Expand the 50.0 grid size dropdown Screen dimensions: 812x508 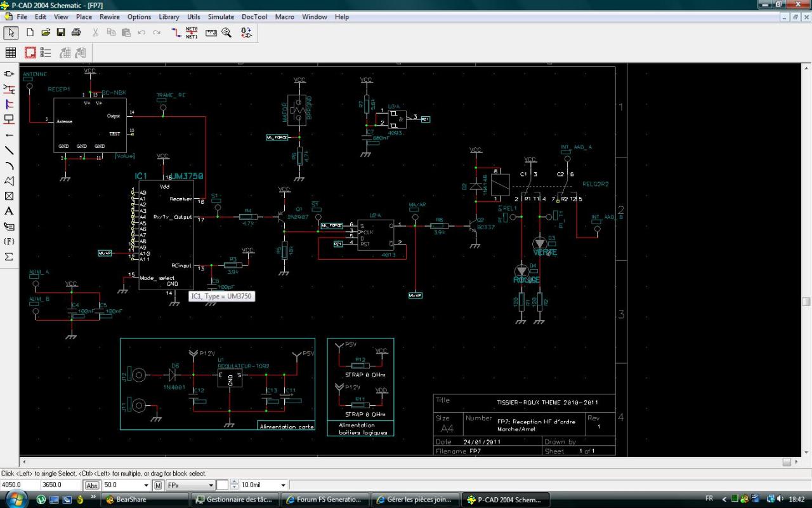pos(146,486)
